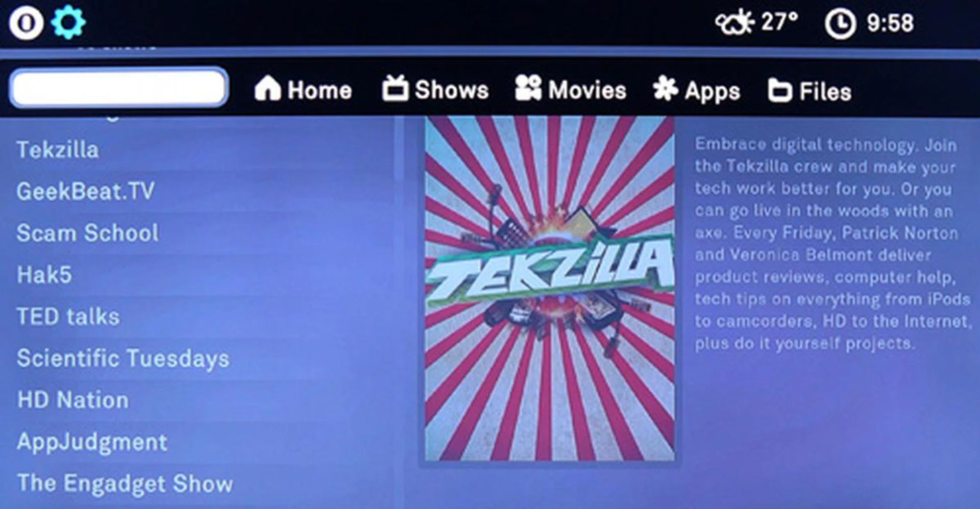
Task: Click the clock icon beside 9:58
Action: click(x=840, y=24)
